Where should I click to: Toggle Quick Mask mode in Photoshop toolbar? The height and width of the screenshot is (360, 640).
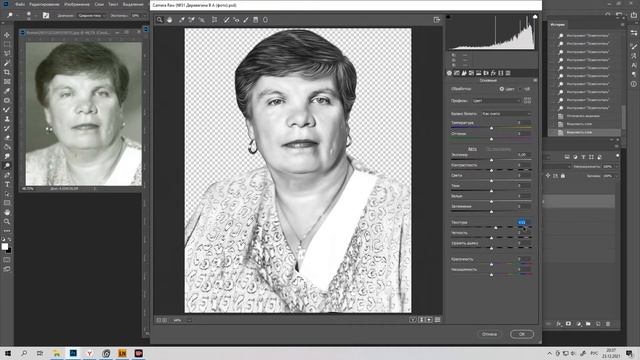[x=7, y=260]
